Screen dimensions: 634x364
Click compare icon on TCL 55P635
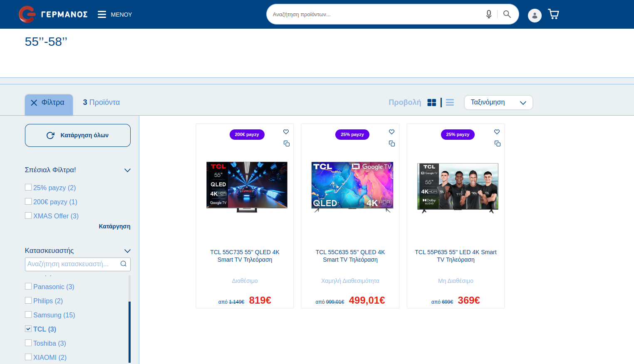pyautogui.click(x=498, y=144)
